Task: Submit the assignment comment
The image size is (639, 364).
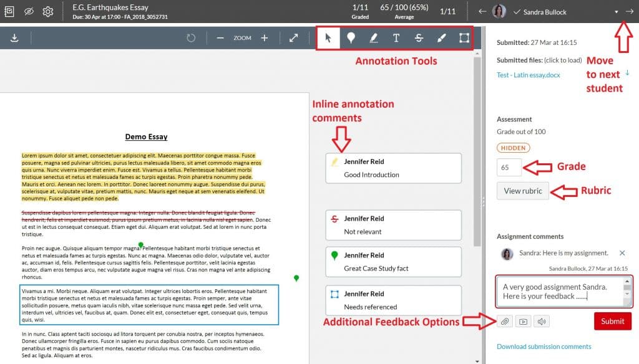Action: [x=613, y=321]
